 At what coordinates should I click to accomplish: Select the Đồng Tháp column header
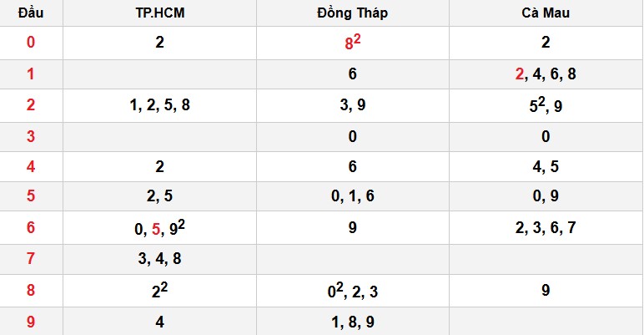point(352,13)
